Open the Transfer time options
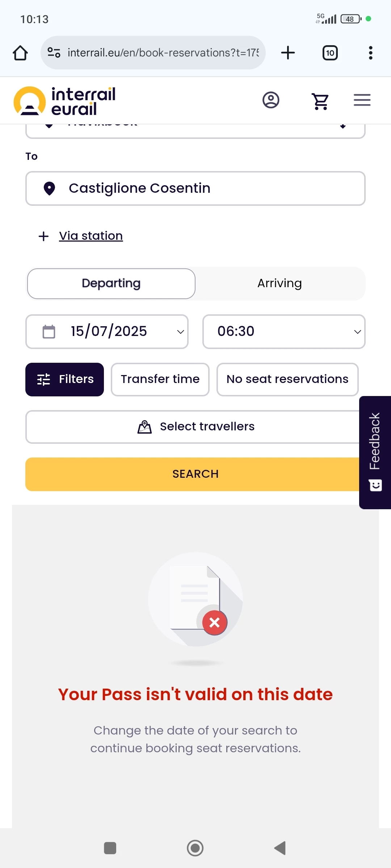Image resolution: width=391 pixels, height=868 pixels. click(x=160, y=379)
